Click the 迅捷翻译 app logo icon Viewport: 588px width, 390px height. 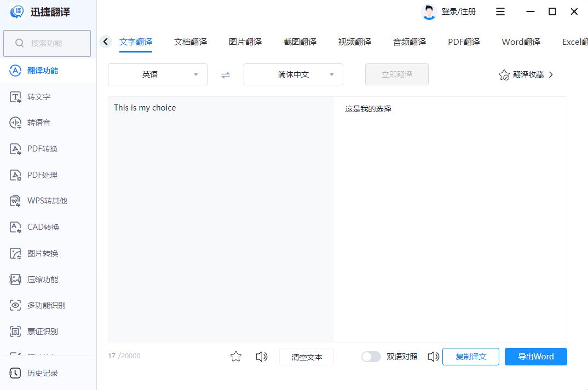point(17,11)
